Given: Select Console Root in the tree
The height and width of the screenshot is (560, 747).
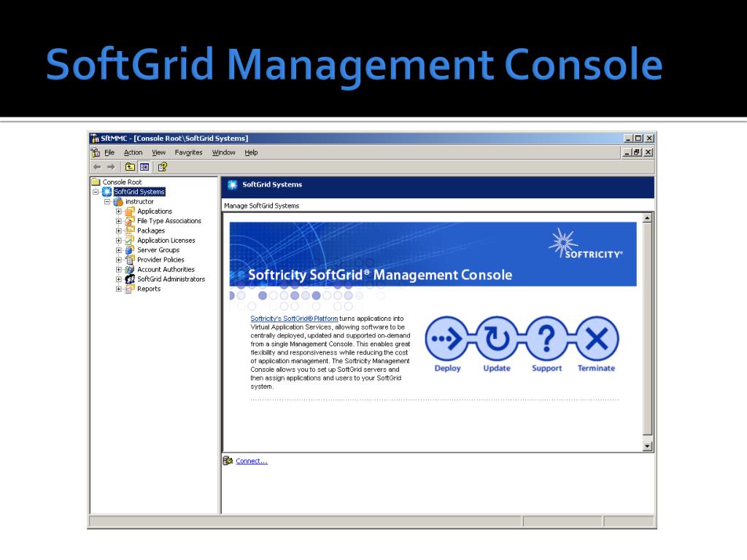Looking at the screenshot, I should [122, 182].
